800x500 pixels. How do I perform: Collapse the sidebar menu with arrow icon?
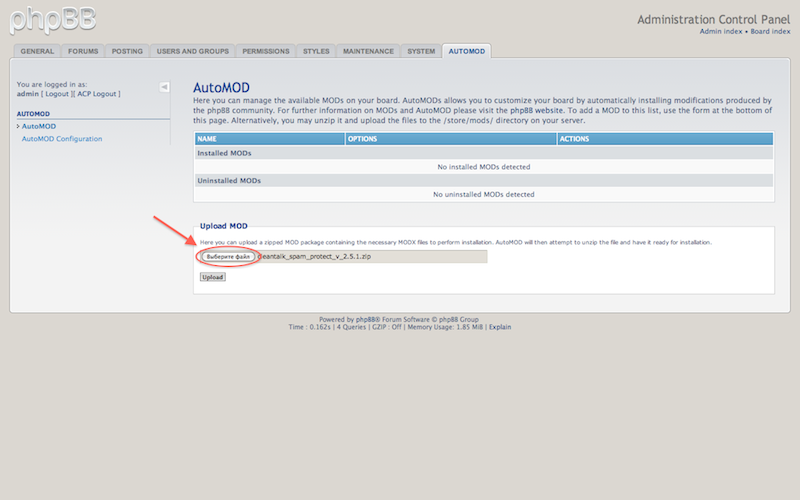(165, 87)
